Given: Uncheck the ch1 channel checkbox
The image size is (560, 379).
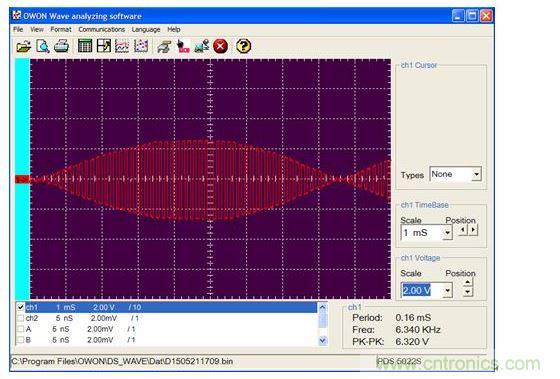Looking at the screenshot, I should click(21, 307).
